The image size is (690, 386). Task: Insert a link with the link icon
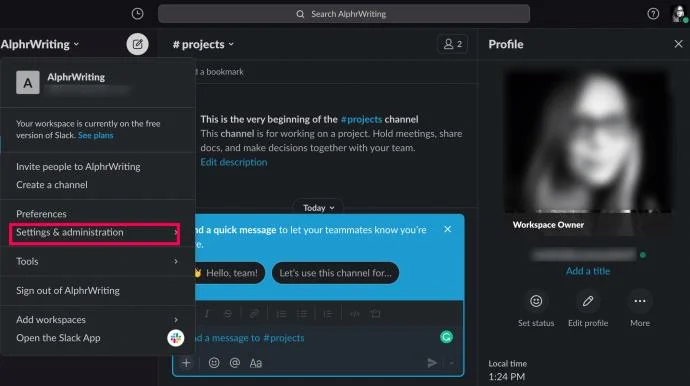(x=254, y=314)
